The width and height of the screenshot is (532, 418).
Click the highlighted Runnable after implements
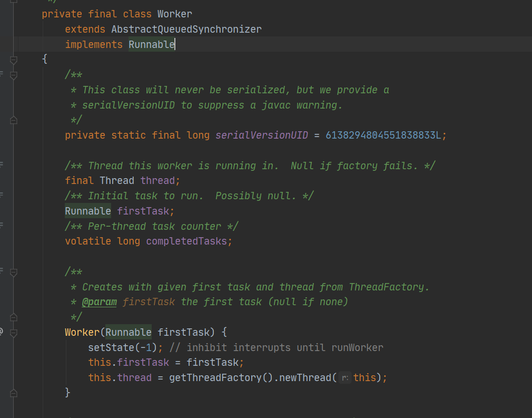click(151, 45)
